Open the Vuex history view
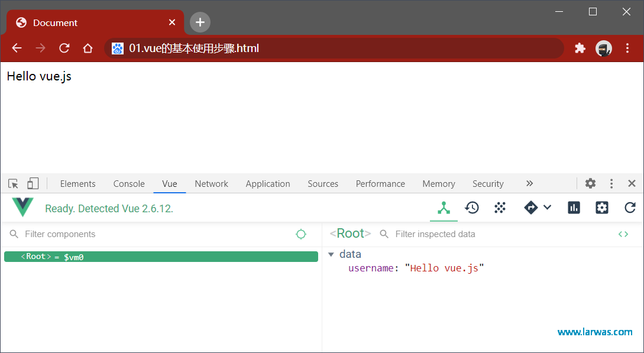Image resolution: width=644 pixels, height=353 pixels. point(471,208)
